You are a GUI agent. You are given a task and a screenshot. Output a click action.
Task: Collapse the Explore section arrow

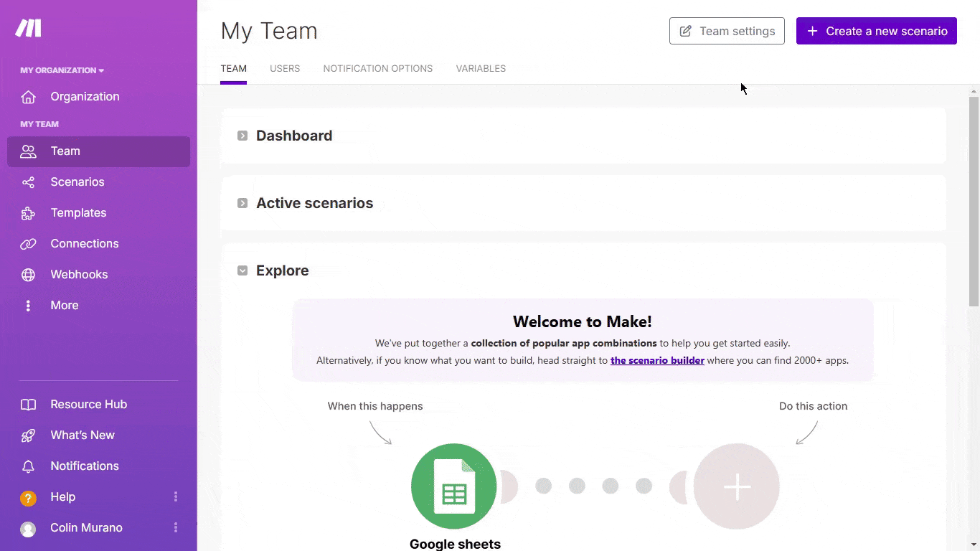coord(242,270)
